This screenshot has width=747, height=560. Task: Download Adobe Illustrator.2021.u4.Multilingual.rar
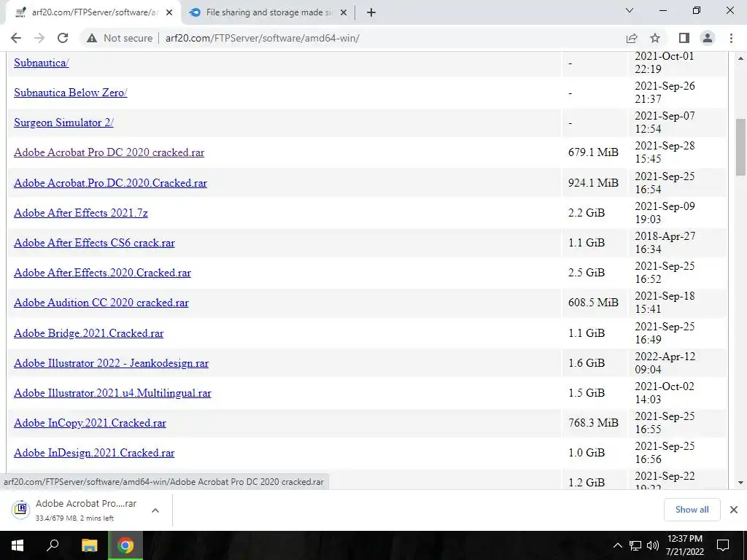click(x=112, y=393)
